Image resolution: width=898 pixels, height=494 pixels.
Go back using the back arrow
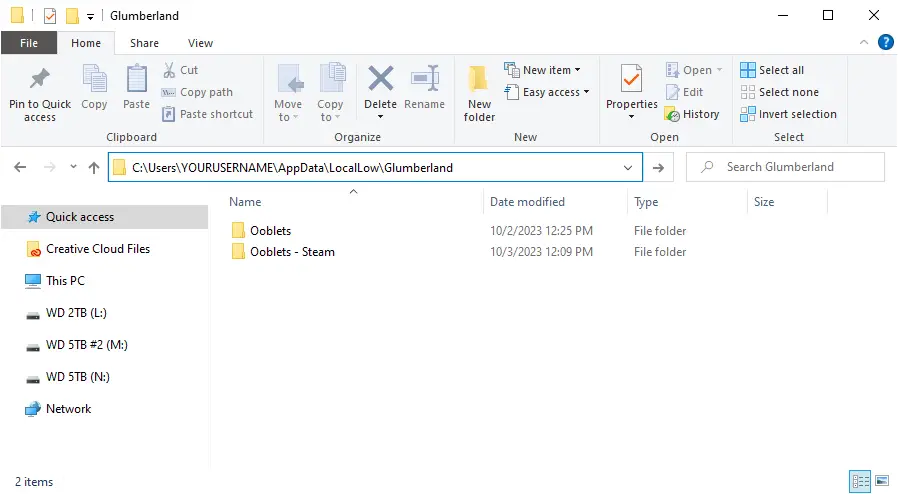(20, 167)
